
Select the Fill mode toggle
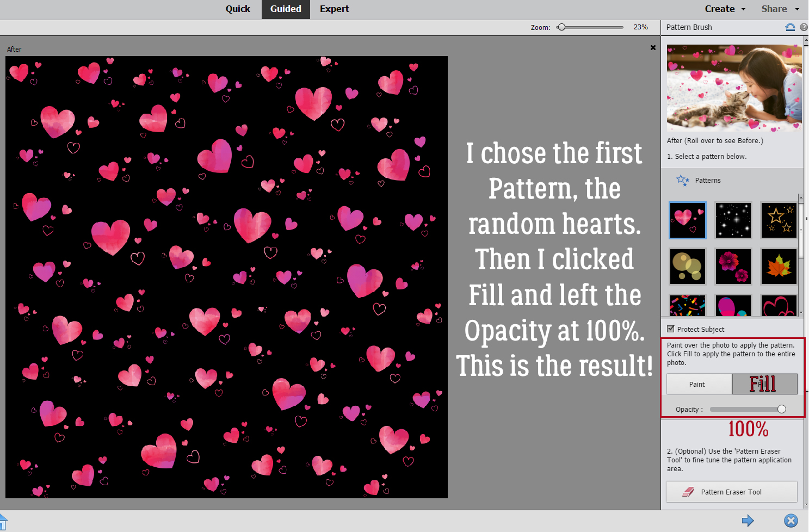pyautogui.click(x=764, y=384)
